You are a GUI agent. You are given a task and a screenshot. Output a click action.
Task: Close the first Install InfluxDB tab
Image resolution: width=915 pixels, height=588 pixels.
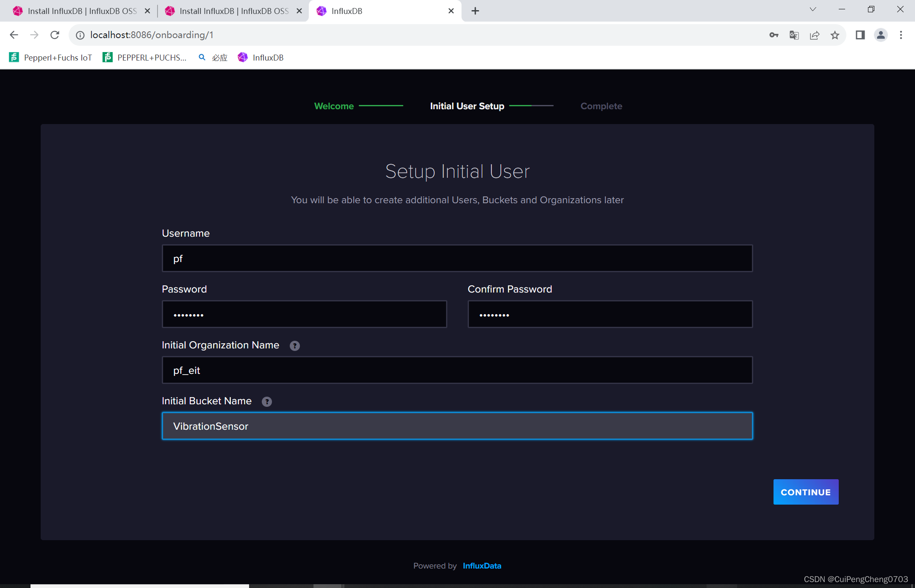pyautogui.click(x=147, y=11)
